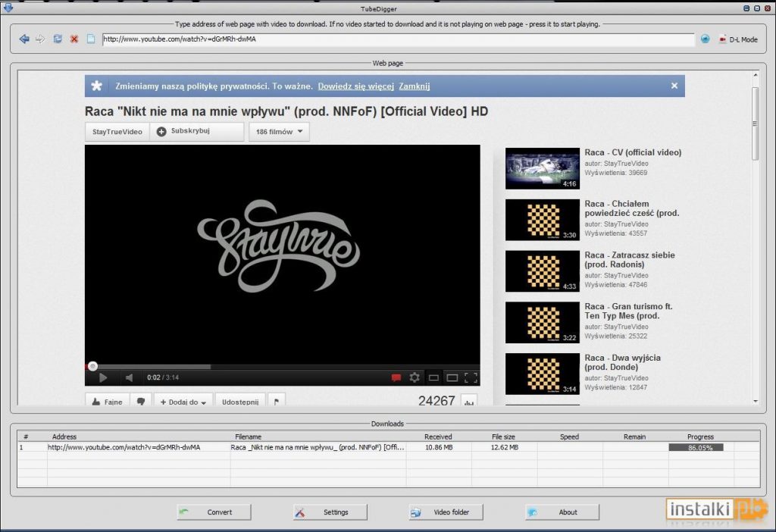Click the File size column header

click(x=503, y=437)
